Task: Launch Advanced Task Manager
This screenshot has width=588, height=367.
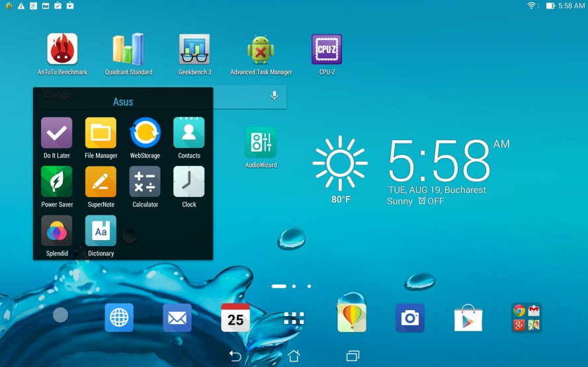Action: [x=261, y=50]
